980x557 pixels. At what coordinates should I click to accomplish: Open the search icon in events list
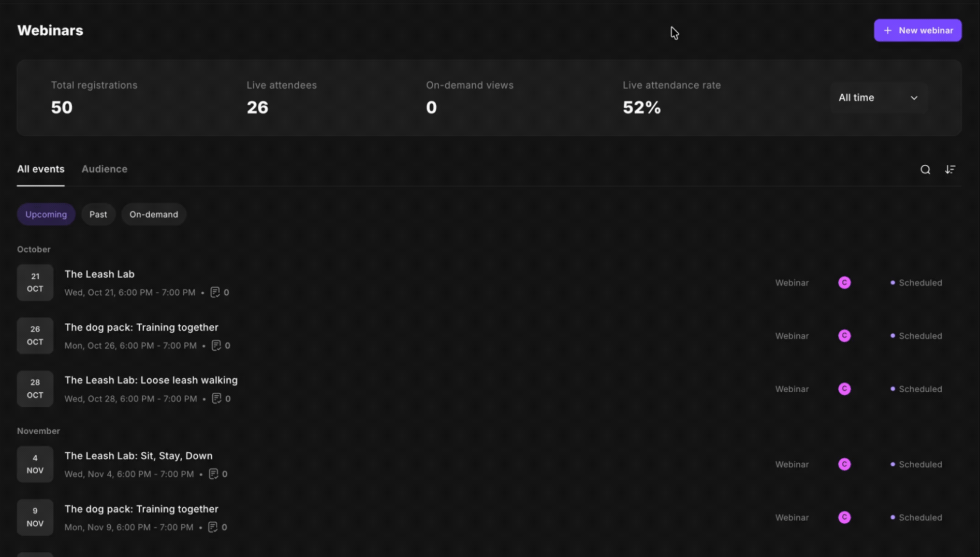(925, 169)
